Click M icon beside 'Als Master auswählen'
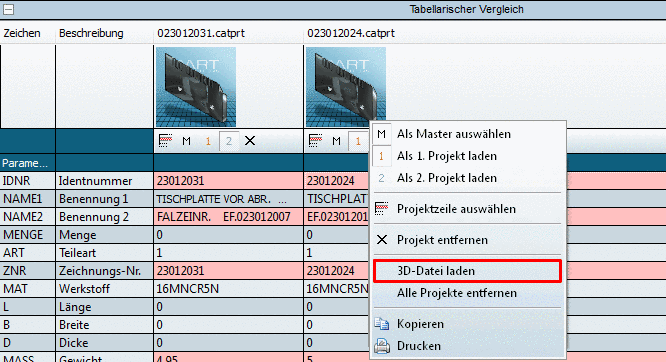666x362 pixels. (381, 134)
